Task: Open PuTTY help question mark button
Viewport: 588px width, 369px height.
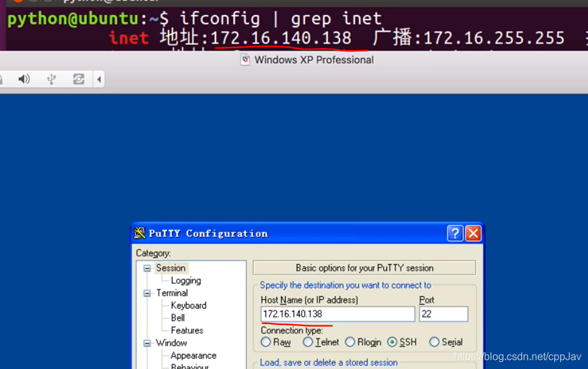Action: click(455, 234)
